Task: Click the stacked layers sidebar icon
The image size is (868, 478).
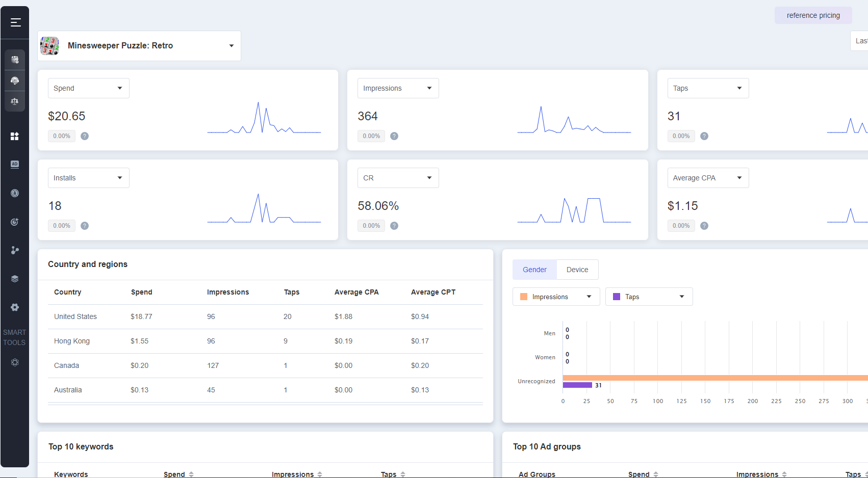Action: [15, 279]
